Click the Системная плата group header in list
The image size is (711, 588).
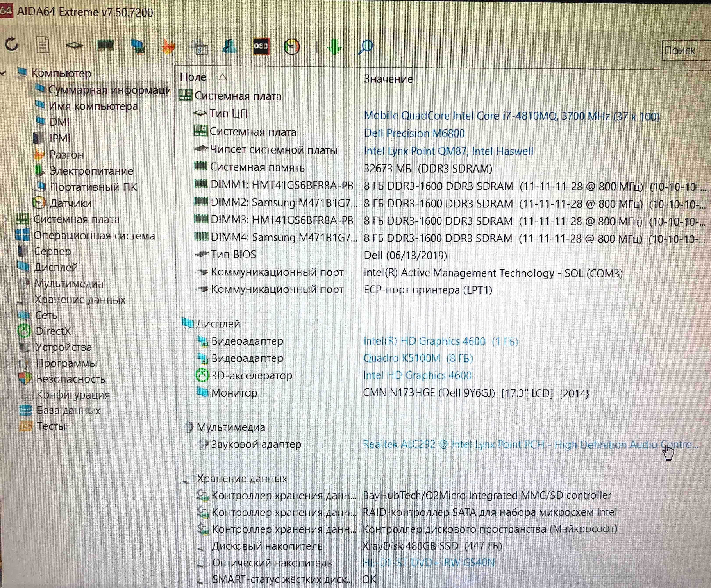click(230, 96)
